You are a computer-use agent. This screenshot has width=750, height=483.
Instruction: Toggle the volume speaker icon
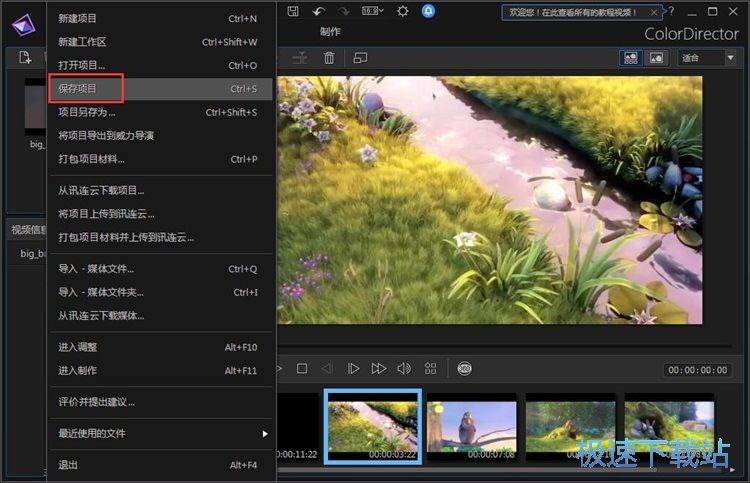pyautogui.click(x=404, y=369)
